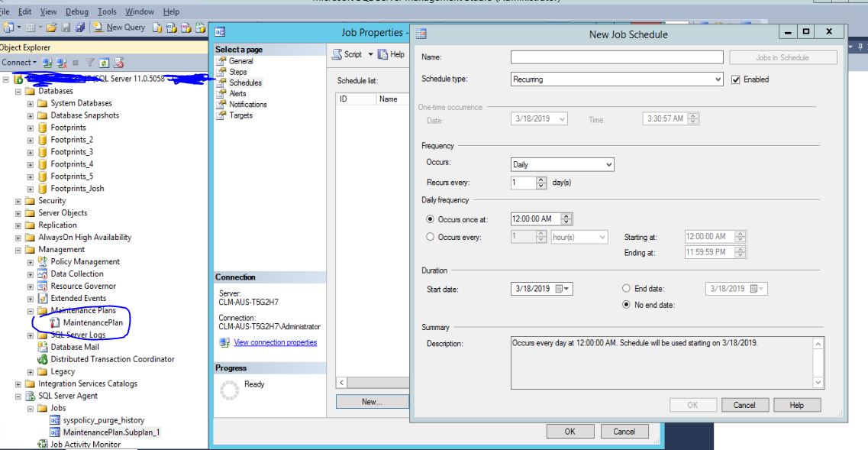This screenshot has height=450, width=868.
Task: Open the Tools menu
Action: tap(106, 12)
